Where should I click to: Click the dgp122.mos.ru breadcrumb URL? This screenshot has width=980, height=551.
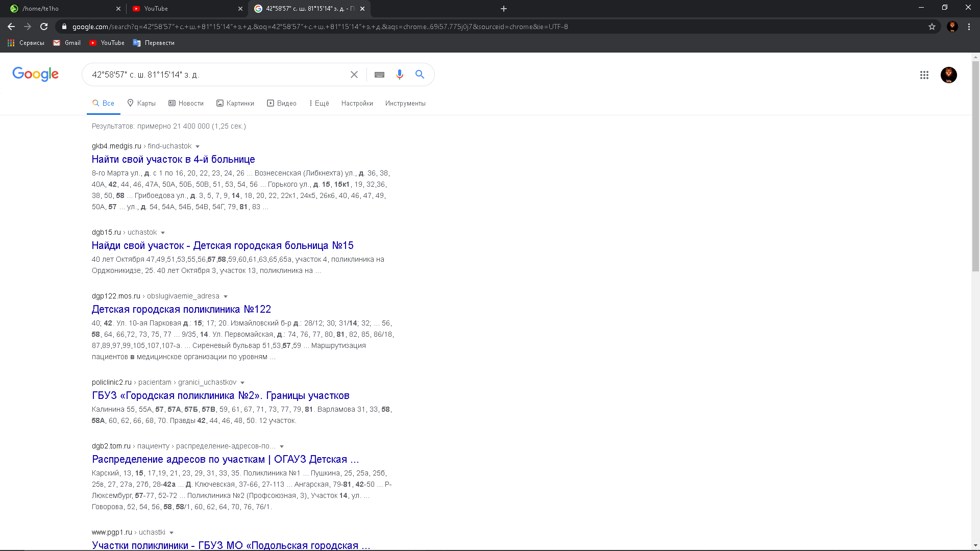tap(156, 296)
